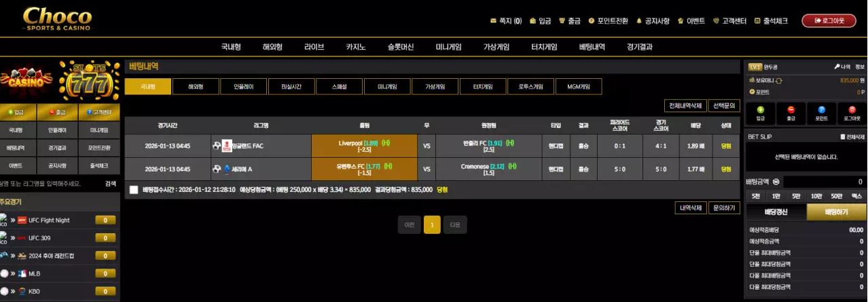Click the green 입금 icon in user panel
This screenshot has height=302, width=868.
[x=760, y=110]
